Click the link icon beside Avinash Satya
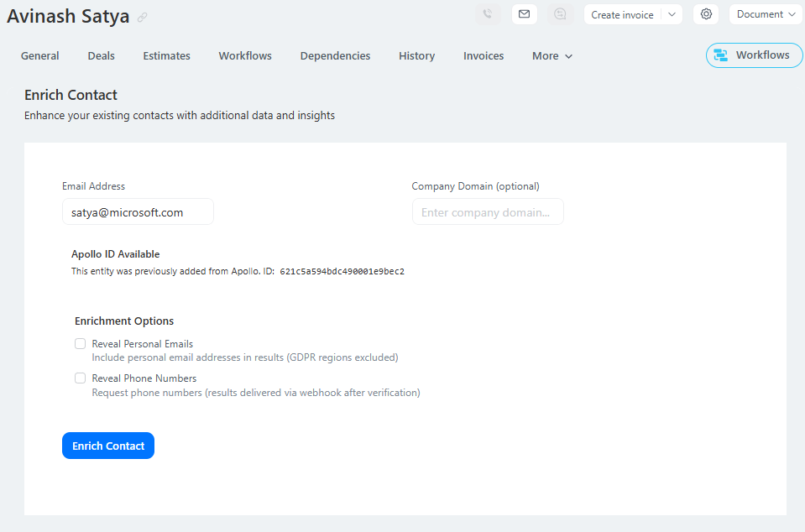Screen dimensions: 805x532 coord(143,17)
